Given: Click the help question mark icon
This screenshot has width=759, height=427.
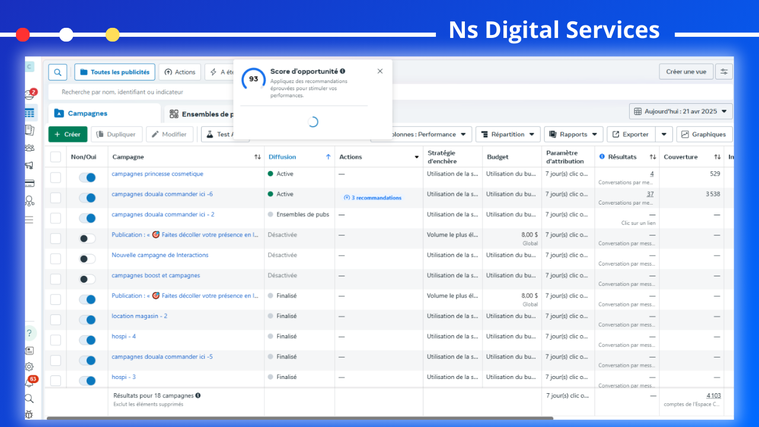Looking at the screenshot, I should coord(30,333).
